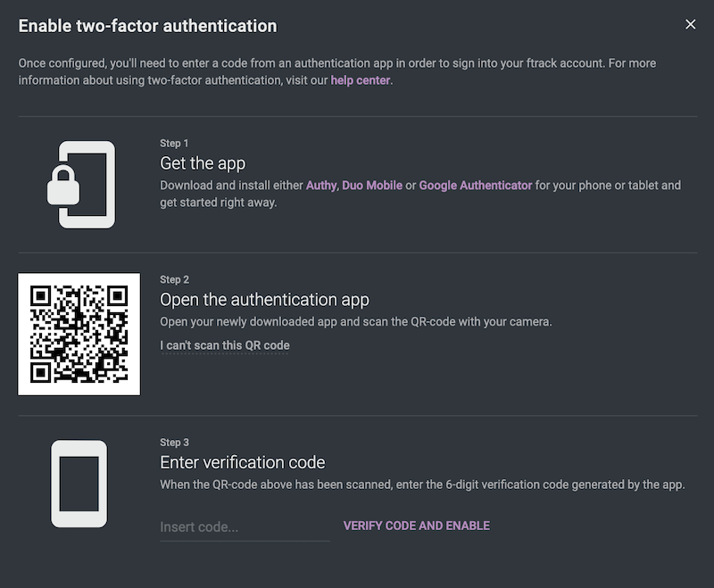Open the Authy download link

pyautogui.click(x=320, y=186)
